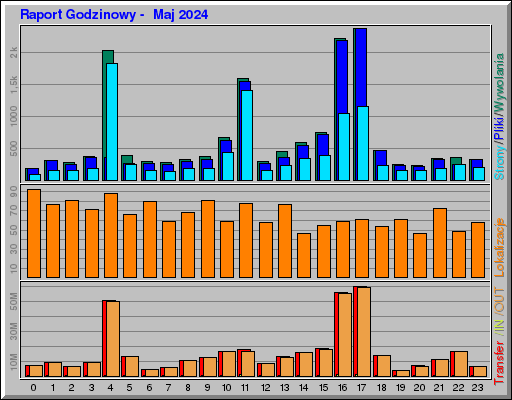Select the orange transfer OUT bar at hour 19

click(403, 374)
